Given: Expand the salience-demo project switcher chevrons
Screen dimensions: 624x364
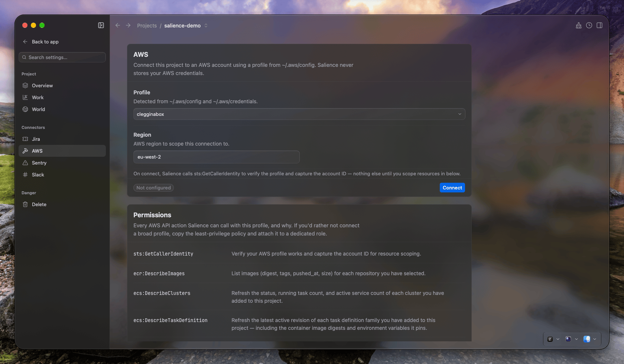Looking at the screenshot, I should 206,26.
